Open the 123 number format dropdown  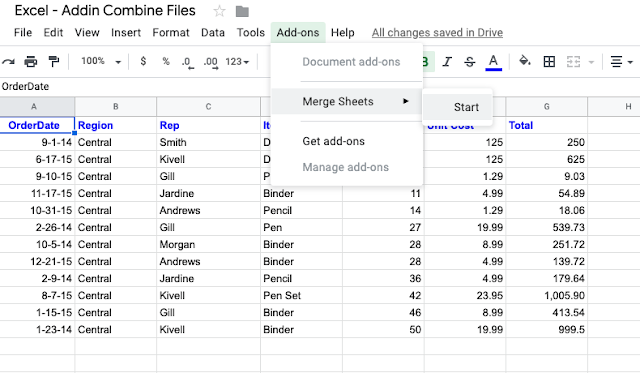[x=237, y=62]
